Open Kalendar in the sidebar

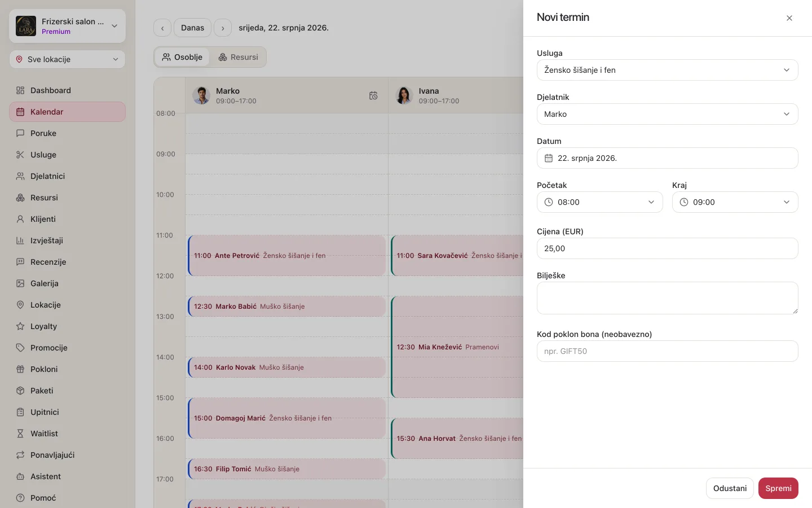tap(68, 112)
